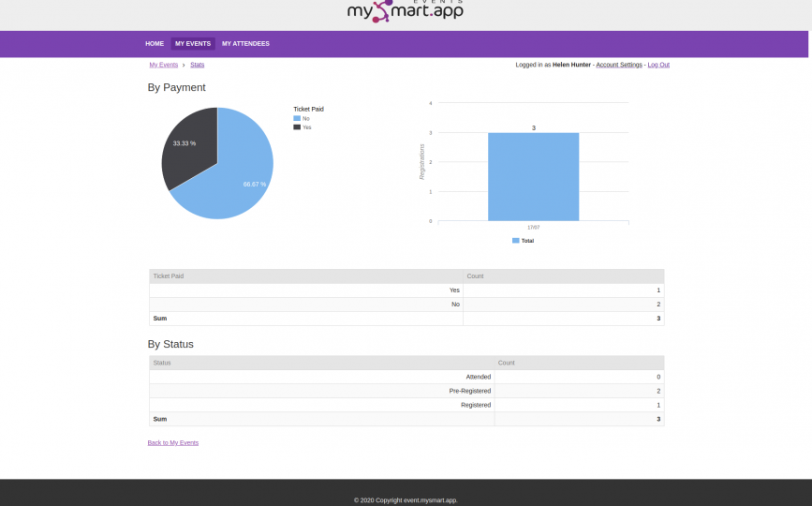Click the Stats breadcrumb link
The image size is (812, 506).
click(198, 65)
